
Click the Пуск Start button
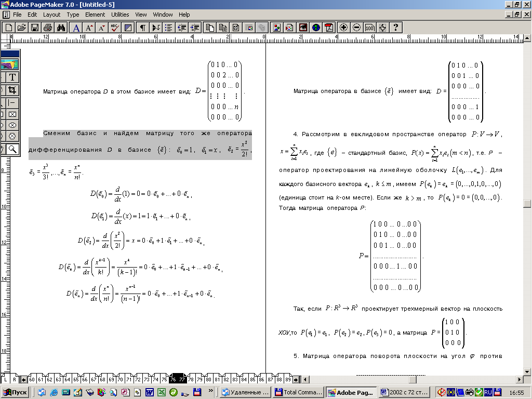point(15,392)
